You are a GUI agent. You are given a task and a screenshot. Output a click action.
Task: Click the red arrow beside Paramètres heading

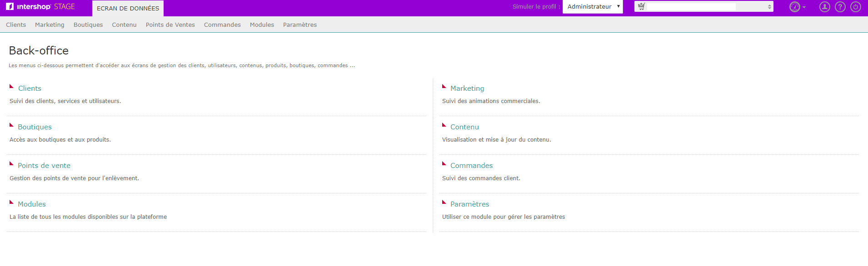(x=444, y=202)
